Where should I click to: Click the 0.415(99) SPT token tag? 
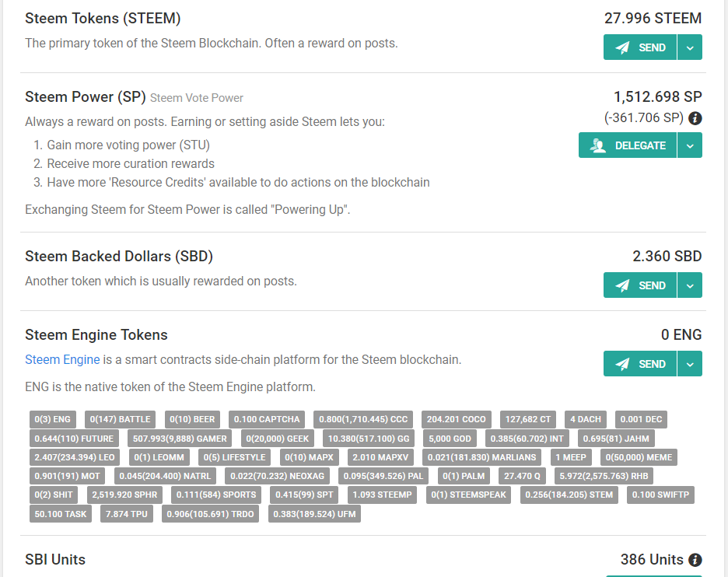[304, 495]
